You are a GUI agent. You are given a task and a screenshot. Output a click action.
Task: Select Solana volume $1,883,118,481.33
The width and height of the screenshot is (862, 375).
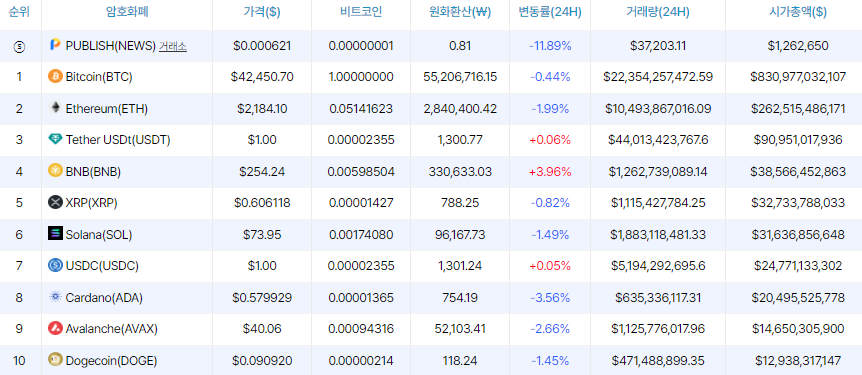pyautogui.click(x=658, y=235)
